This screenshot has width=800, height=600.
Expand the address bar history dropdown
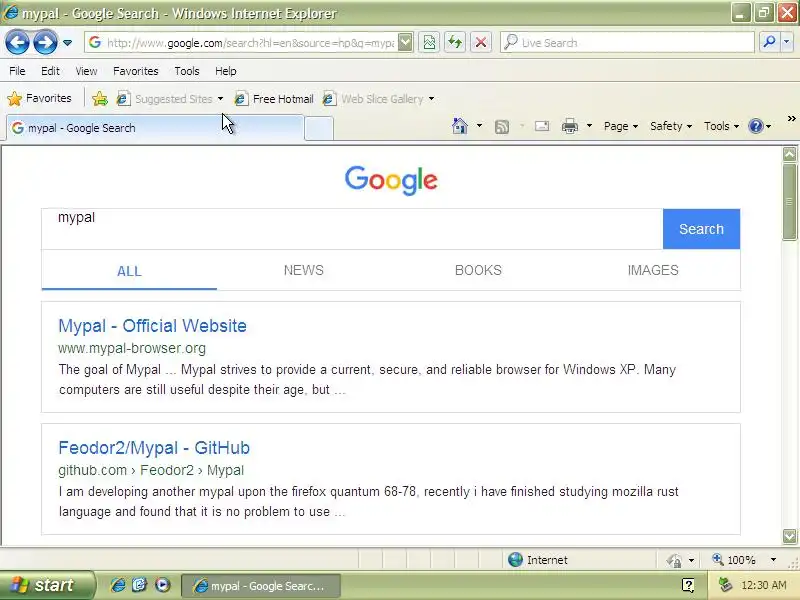click(405, 43)
